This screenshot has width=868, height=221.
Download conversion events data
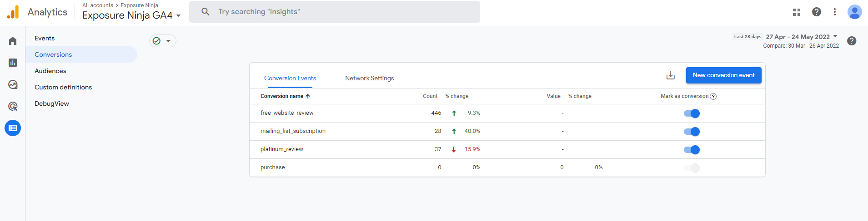pos(670,75)
